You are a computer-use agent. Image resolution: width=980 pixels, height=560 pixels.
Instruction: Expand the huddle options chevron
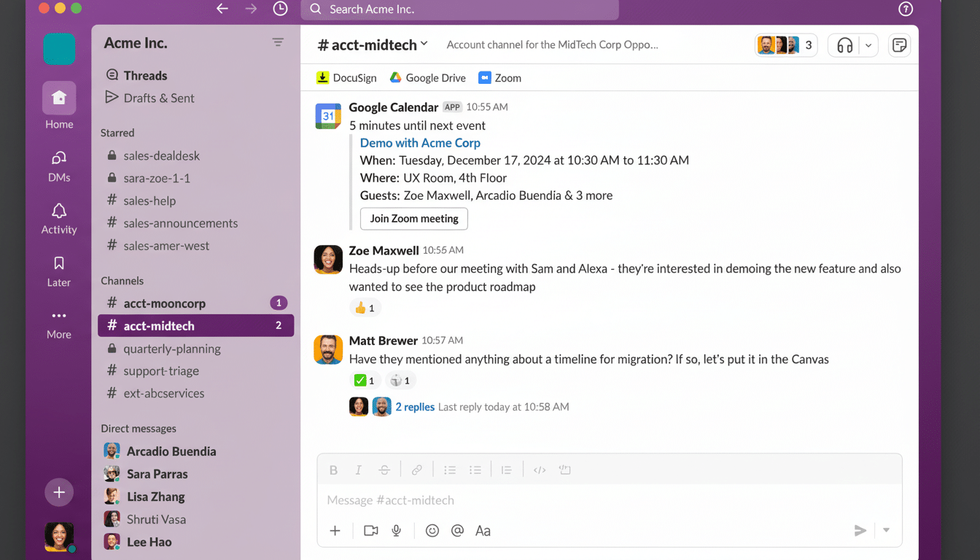click(868, 44)
